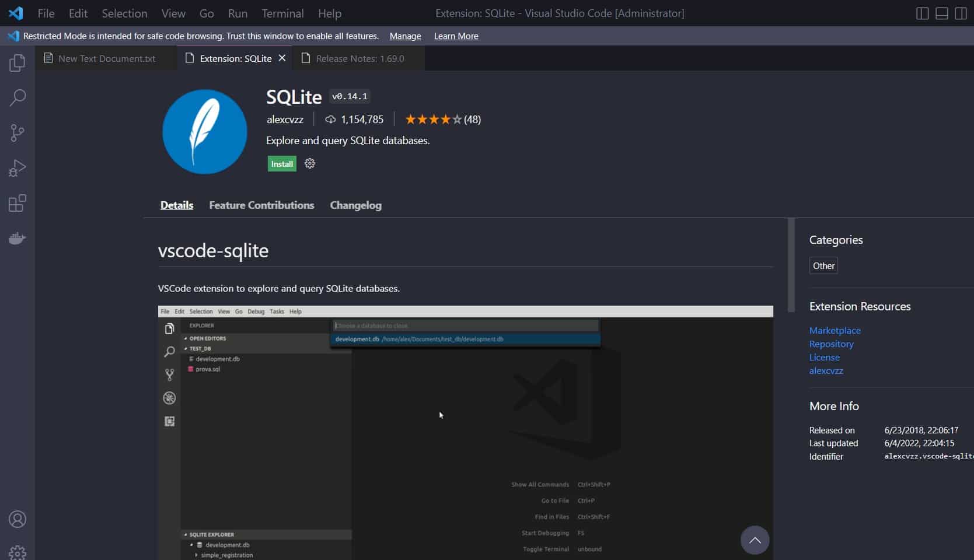Click the vscode-sqlite README screenshot image
This screenshot has height=560, width=974.
pos(465,432)
